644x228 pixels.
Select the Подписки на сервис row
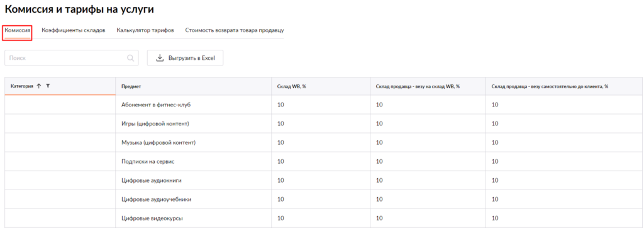point(323,161)
